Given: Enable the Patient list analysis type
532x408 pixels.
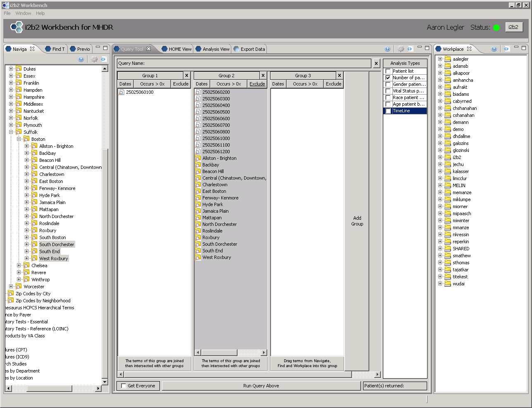Looking at the screenshot, I should (x=388, y=71).
